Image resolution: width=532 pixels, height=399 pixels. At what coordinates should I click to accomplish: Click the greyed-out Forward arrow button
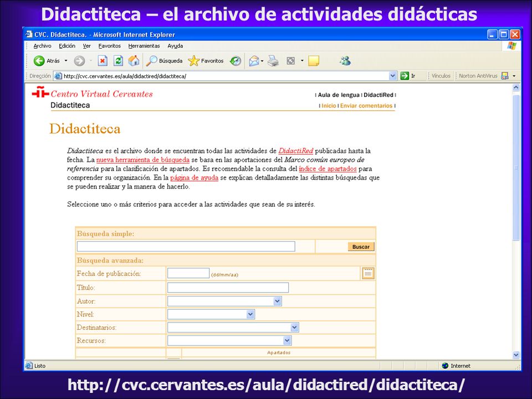[79, 61]
